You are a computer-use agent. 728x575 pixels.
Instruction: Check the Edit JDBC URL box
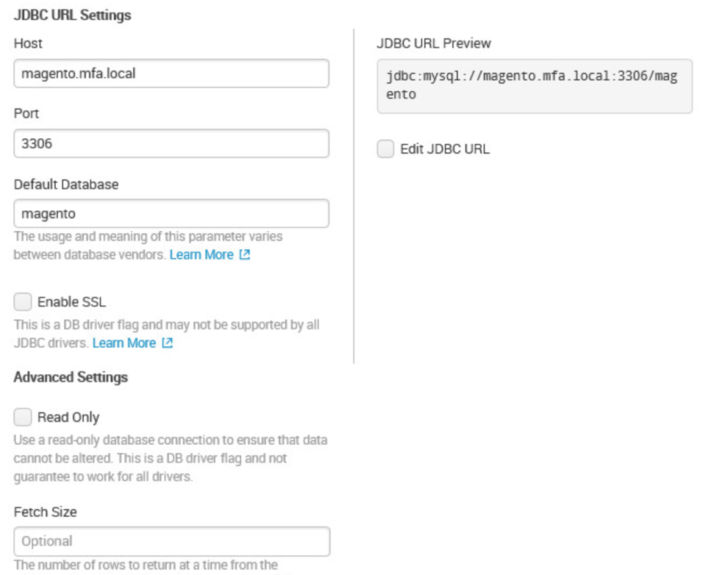(385, 149)
